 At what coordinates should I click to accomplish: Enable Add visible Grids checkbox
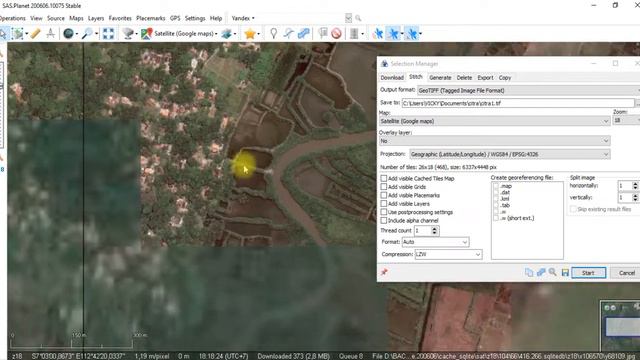(x=384, y=187)
